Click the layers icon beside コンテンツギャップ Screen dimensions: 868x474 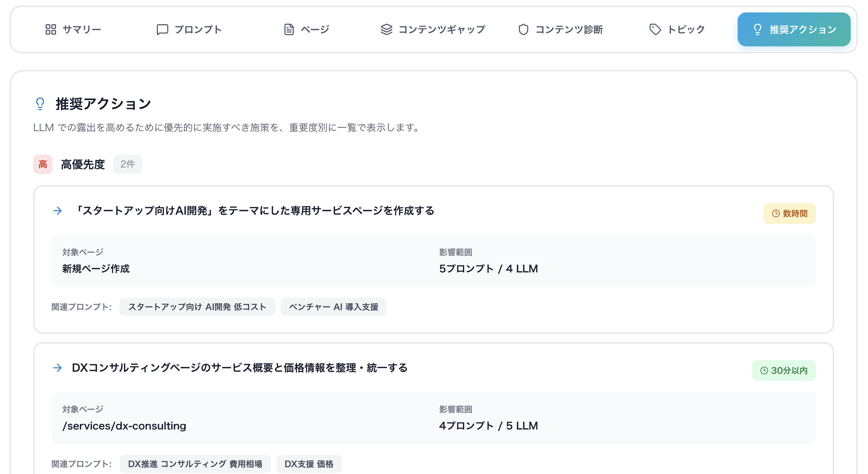(x=386, y=29)
